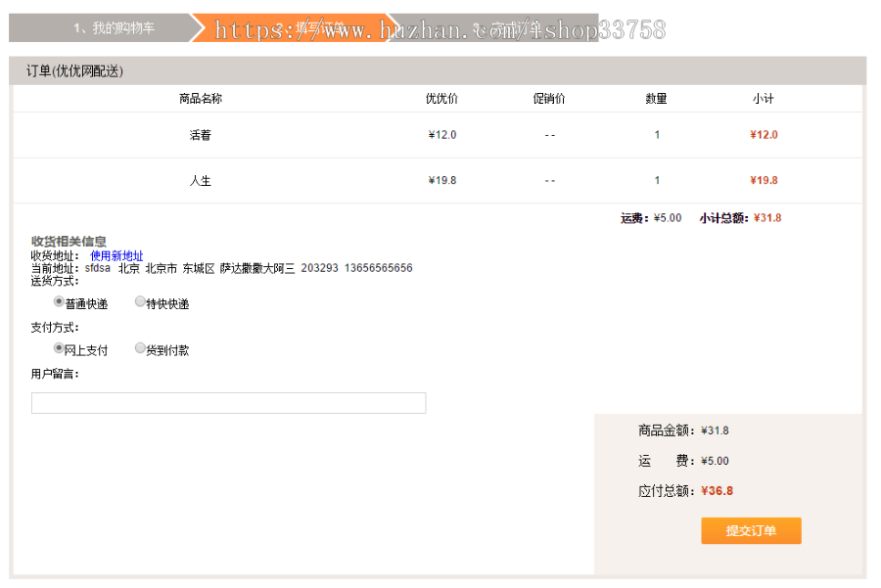Enable the 网上支付 payment option

60,347
